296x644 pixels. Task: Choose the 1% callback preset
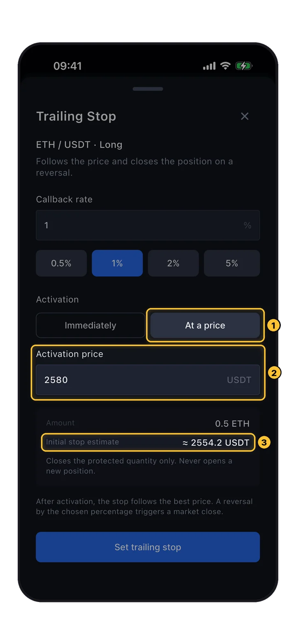pyautogui.click(x=117, y=263)
